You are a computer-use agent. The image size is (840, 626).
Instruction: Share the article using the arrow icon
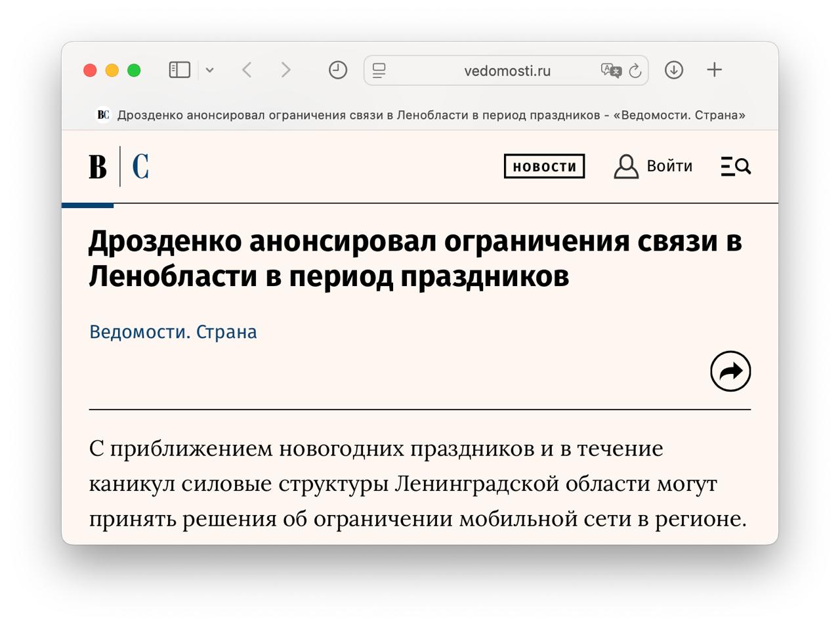click(730, 371)
